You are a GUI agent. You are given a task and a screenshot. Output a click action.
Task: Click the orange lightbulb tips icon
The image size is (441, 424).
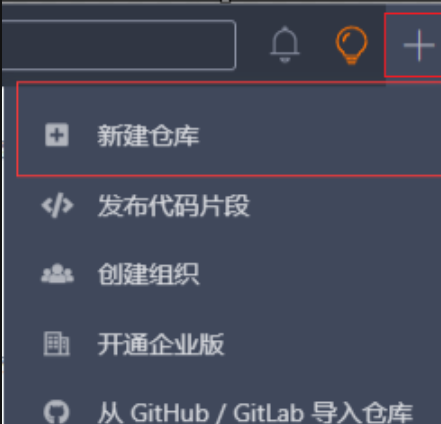point(351,46)
